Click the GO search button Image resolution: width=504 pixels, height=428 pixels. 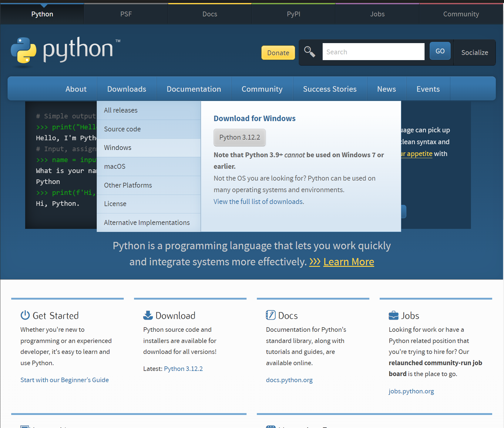click(440, 51)
